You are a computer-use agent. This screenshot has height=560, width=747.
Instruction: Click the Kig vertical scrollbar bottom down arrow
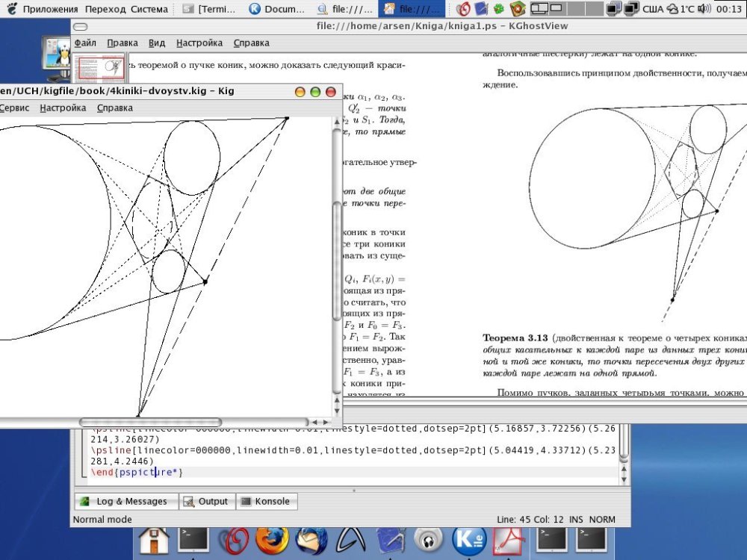click(x=337, y=411)
